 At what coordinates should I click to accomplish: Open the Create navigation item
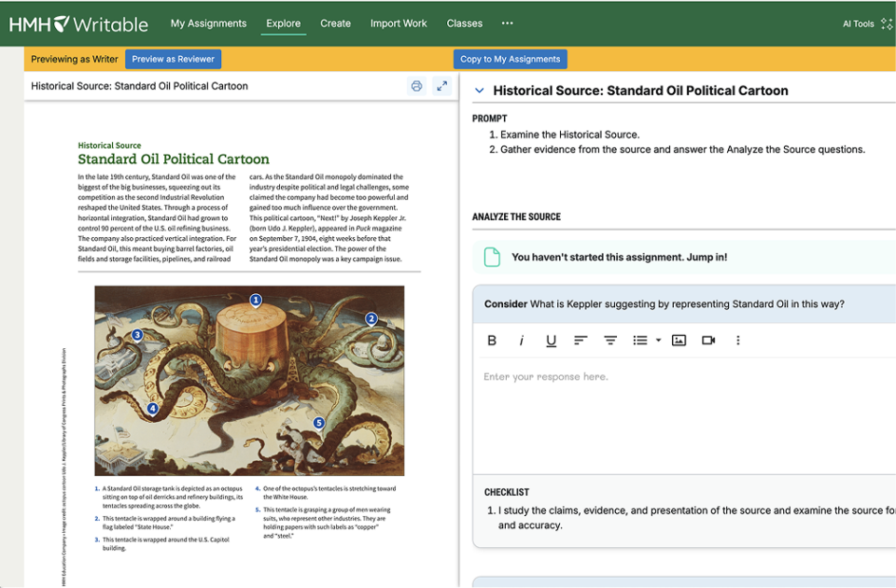coord(335,23)
